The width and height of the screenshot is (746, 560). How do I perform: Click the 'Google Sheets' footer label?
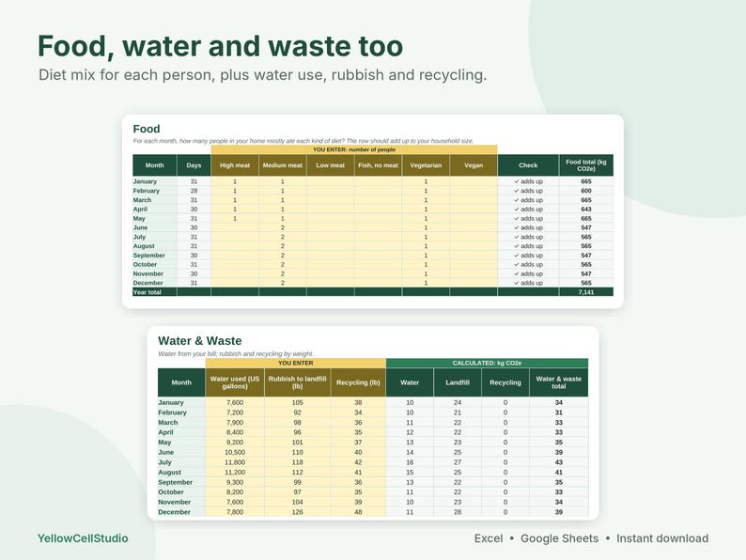[560, 538]
